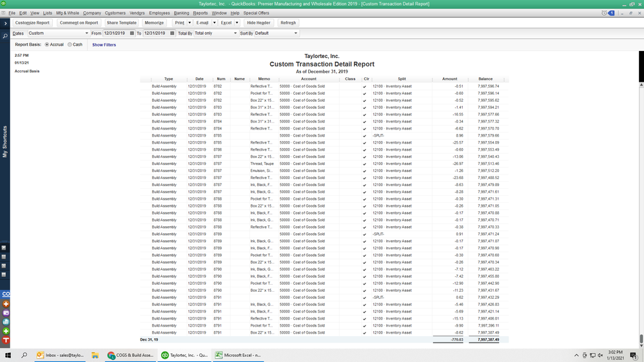Select Accrual report basis
Image resolution: width=644 pixels, height=362 pixels.
click(47, 44)
